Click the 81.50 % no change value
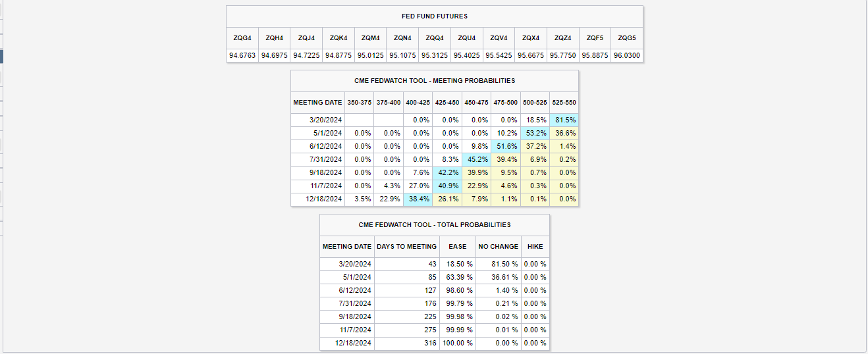The height and width of the screenshot is (354, 868). (498, 264)
